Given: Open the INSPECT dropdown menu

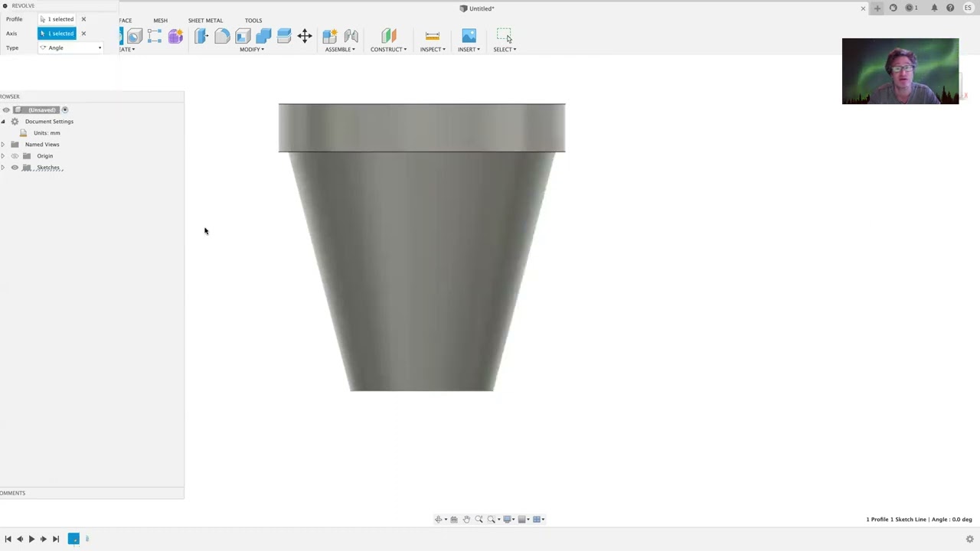Looking at the screenshot, I should 433,49.
